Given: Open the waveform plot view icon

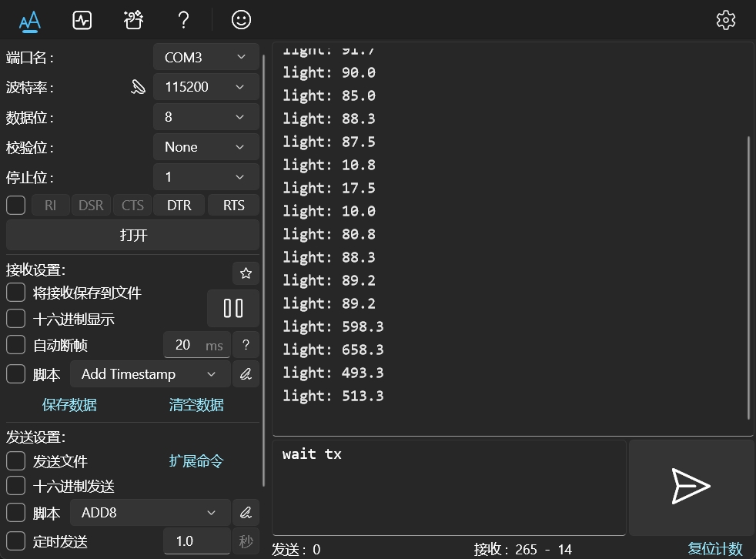Looking at the screenshot, I should click(82, 20).
